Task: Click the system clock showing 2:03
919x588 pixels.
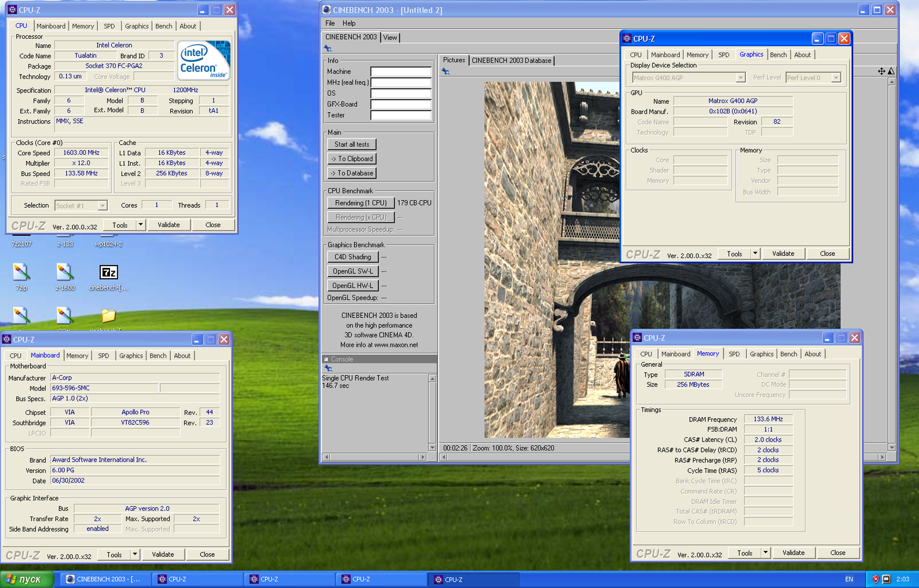Action: 903,579
